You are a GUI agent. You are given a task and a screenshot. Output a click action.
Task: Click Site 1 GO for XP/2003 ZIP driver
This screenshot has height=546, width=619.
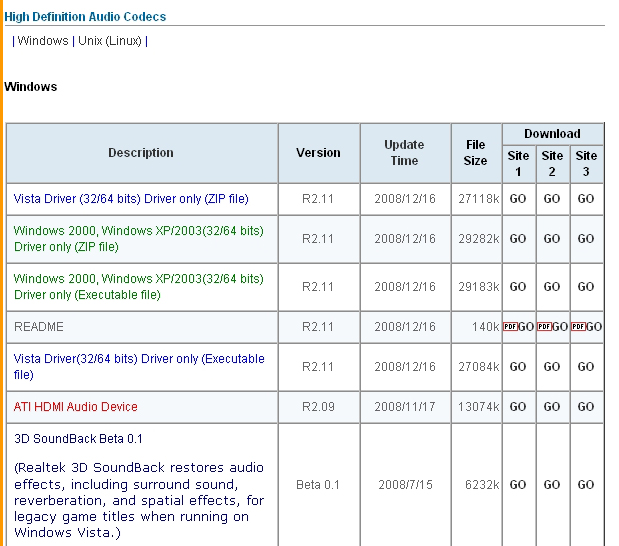(518, 239)
